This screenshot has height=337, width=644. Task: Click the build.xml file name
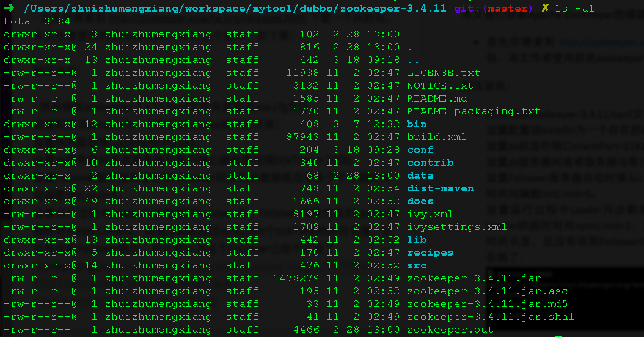coord(437,137)
